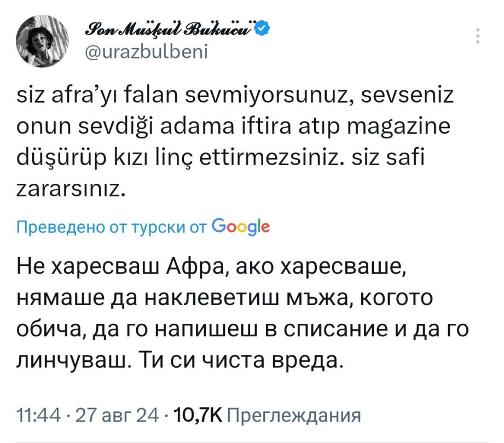
Task: Open the three-dot more options menu
Action: 479,37
